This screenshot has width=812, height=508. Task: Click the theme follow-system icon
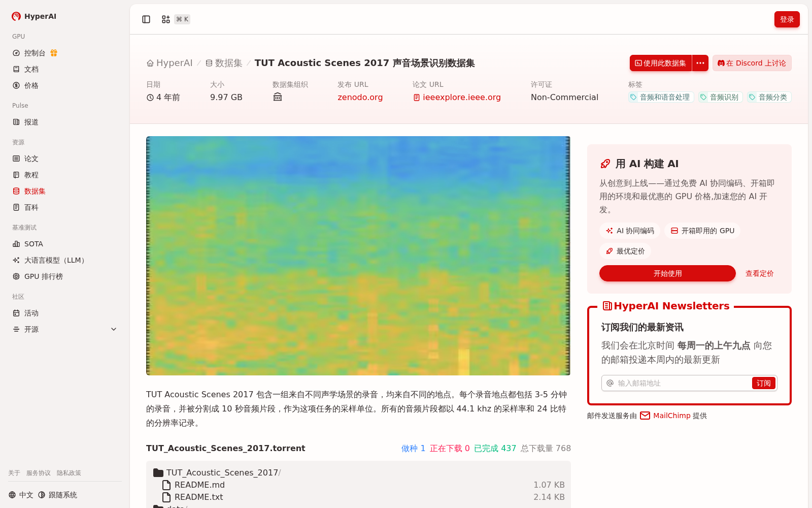42,495
